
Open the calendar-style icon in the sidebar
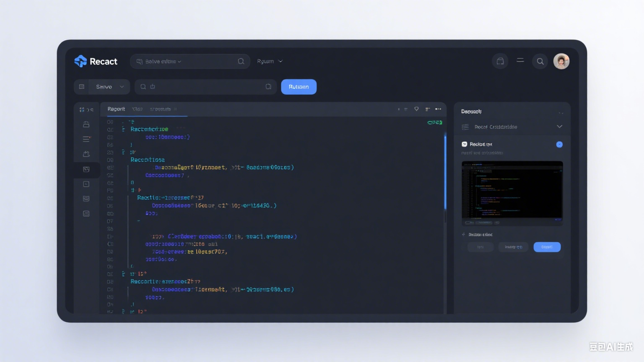[x=86, y=199]
